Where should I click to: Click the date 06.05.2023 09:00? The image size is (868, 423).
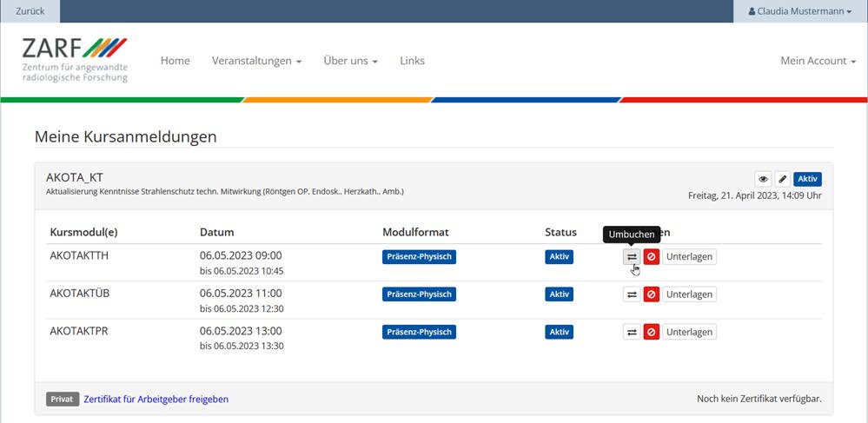(241, 255)
